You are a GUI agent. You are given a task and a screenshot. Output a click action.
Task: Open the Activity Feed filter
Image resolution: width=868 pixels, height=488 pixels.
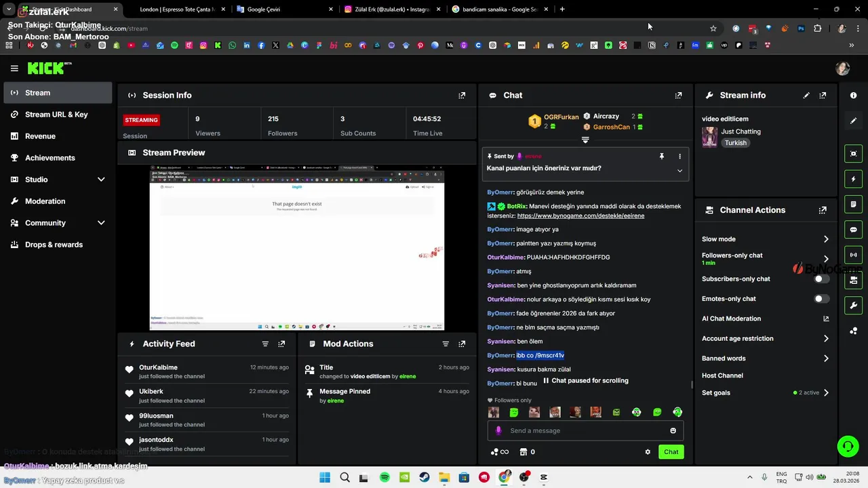click(x=265, y=344)
